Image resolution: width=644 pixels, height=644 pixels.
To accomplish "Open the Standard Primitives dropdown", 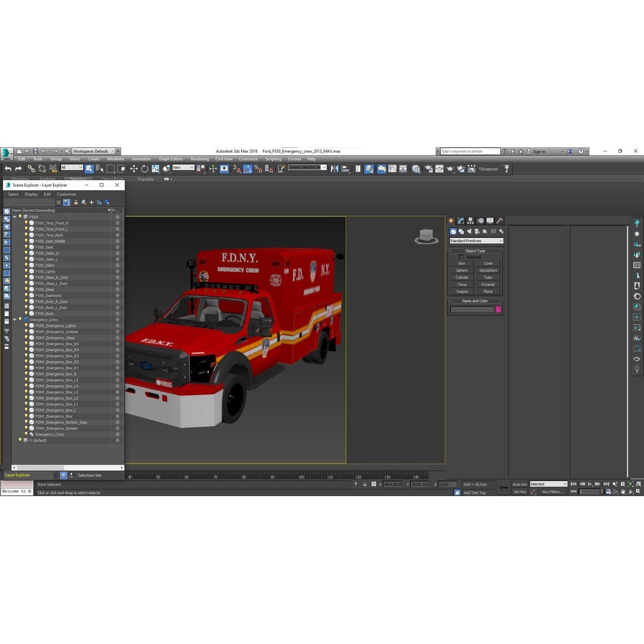I will 476,241.
